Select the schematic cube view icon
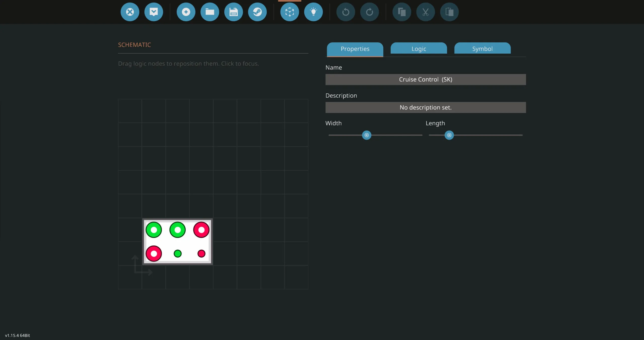 coord(290,12)
